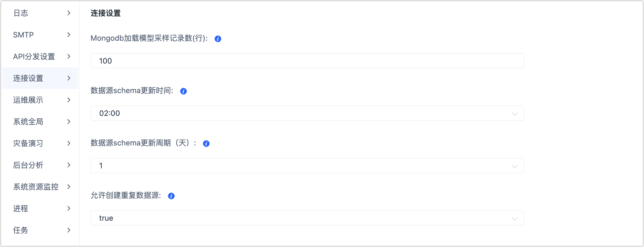Open the schema update period dropdown showing 1
644x247 pixels.
307,166
